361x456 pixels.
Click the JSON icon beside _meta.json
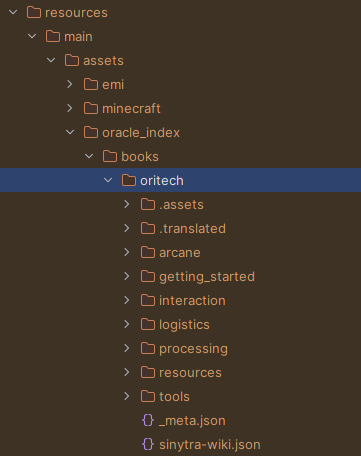point(148,420)
